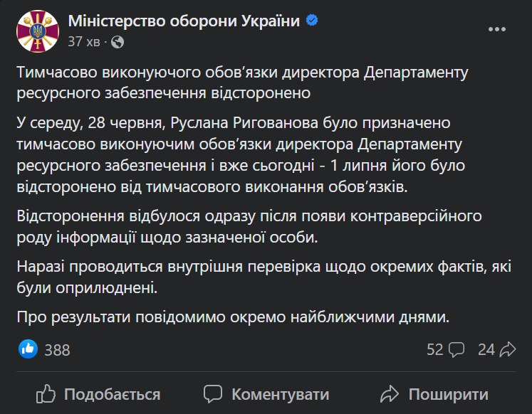
Task: Show comments via the 52 count
Action: pos(435,349)
